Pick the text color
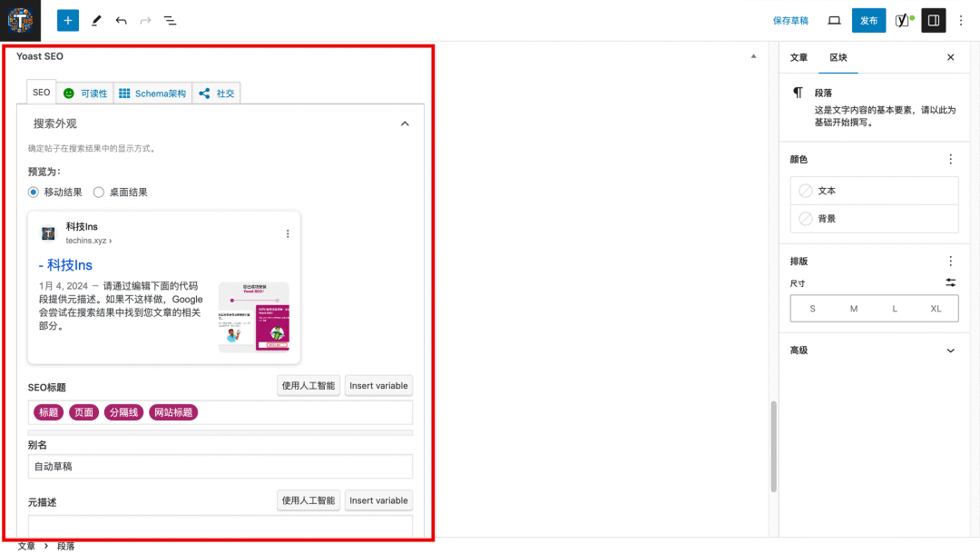The height and width of the screenshot is (554, 980). pos(874,191)
